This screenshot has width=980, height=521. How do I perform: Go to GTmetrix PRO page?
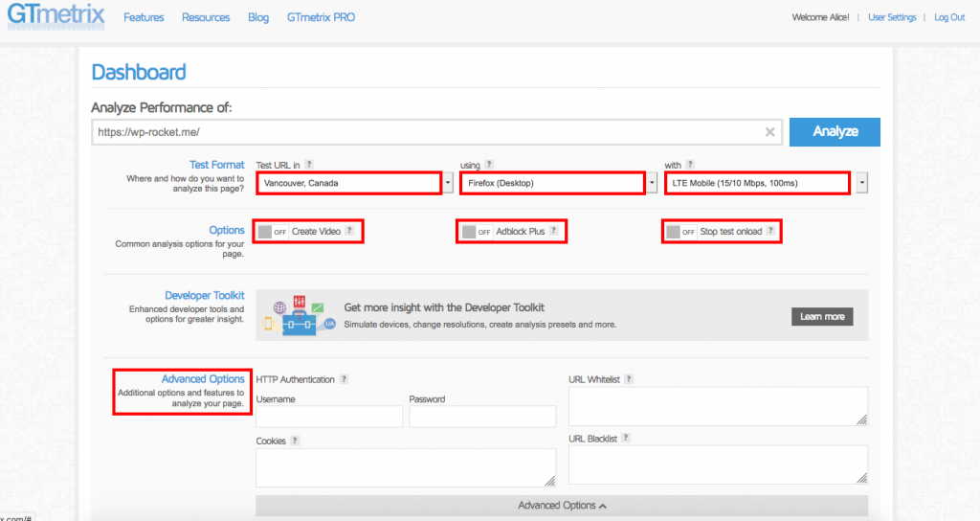pos(321,17)
